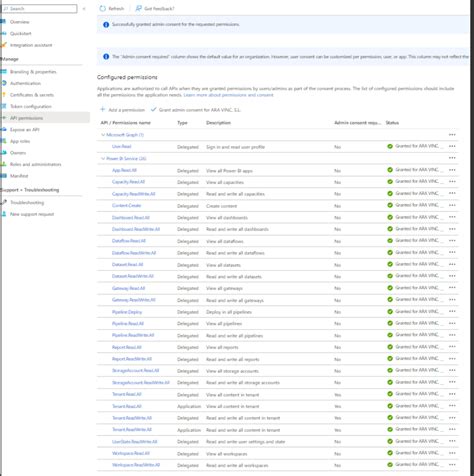Open Learn more about permissions and consent link
474x476 pixels.
coord(228,95)
